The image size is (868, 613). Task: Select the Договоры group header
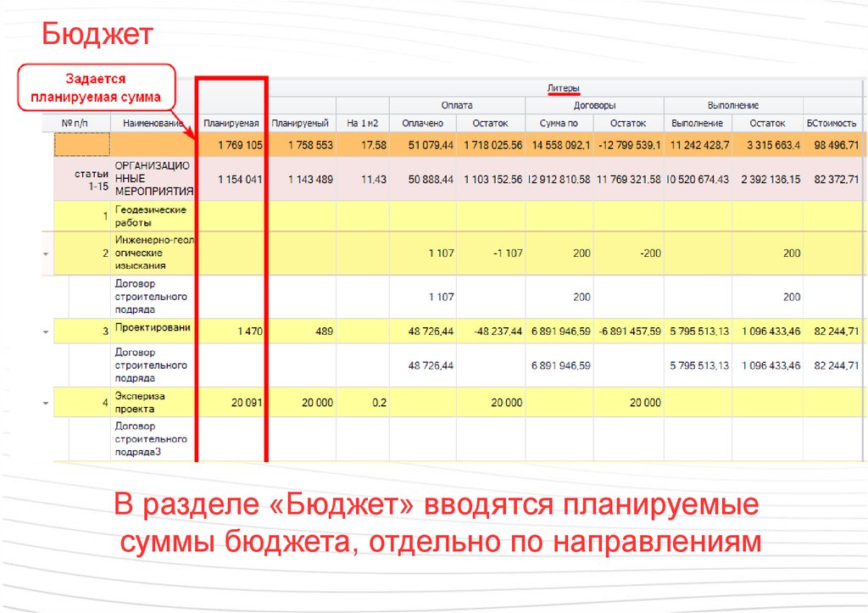[x=594, y=105]
